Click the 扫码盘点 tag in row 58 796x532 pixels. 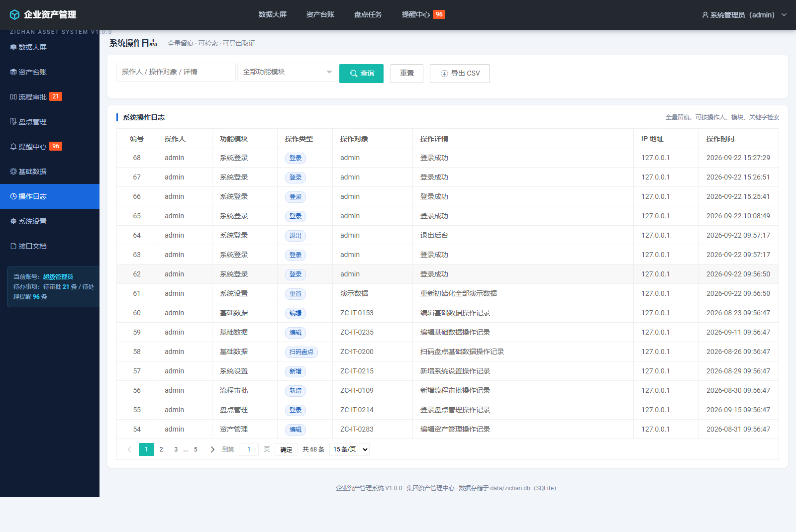301,352
